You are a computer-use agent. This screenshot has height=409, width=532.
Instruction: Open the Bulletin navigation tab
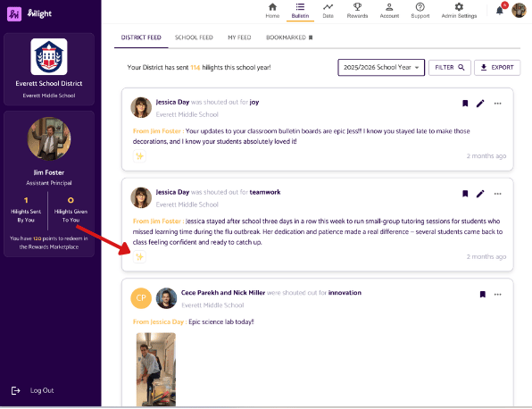tap(300, 11)
